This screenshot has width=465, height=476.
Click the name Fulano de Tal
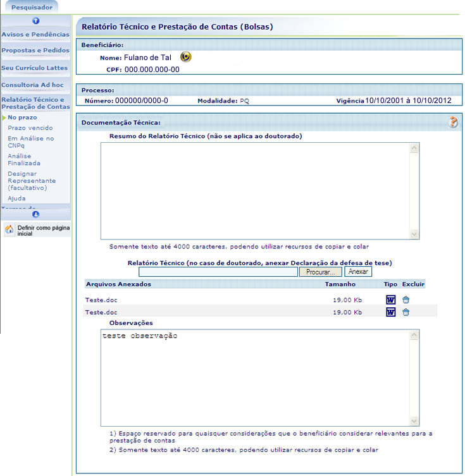tap(147, 58)
